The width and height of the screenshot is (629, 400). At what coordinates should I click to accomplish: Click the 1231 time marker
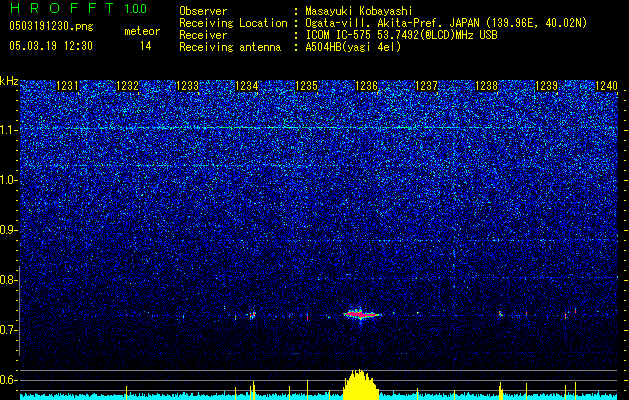[67, 86]
